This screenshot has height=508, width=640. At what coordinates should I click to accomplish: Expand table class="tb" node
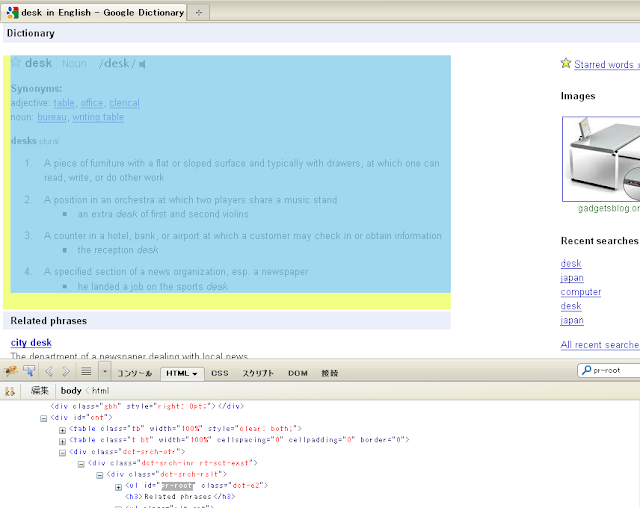[62, 430]
